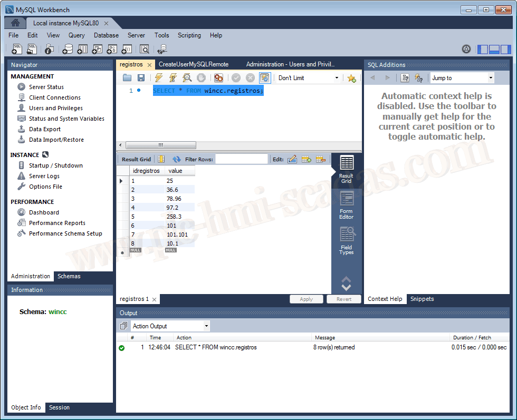This screenshot has width=517, height=420.
Task: Toggle the auto-commit mode button
Action: [265, 78]
